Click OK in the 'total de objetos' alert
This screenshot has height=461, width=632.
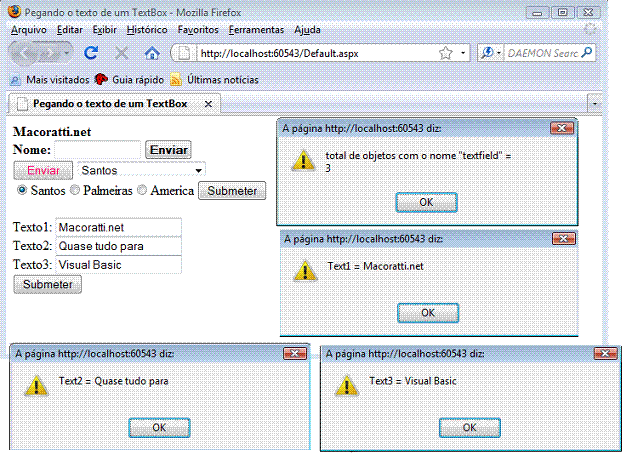click(x=426, y=202)
